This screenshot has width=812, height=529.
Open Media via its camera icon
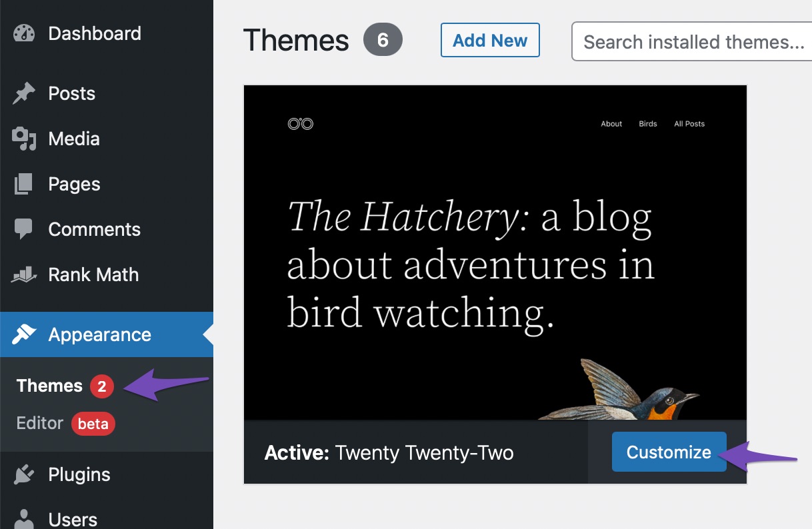pyautogui.click(x=24, y=139)
